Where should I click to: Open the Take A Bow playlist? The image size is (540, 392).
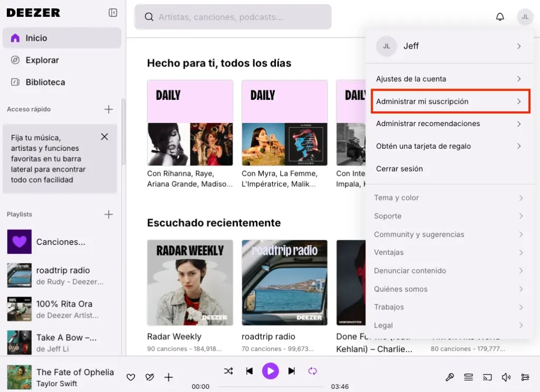point(62,343)
